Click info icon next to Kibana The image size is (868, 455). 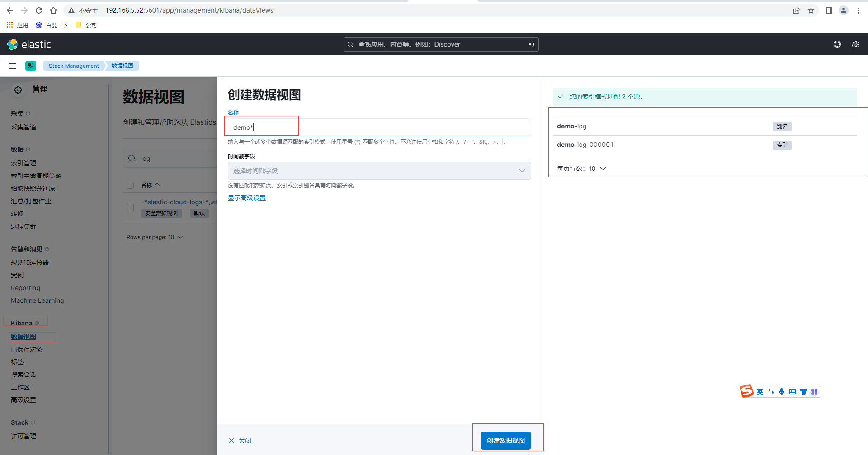point(37,323)
